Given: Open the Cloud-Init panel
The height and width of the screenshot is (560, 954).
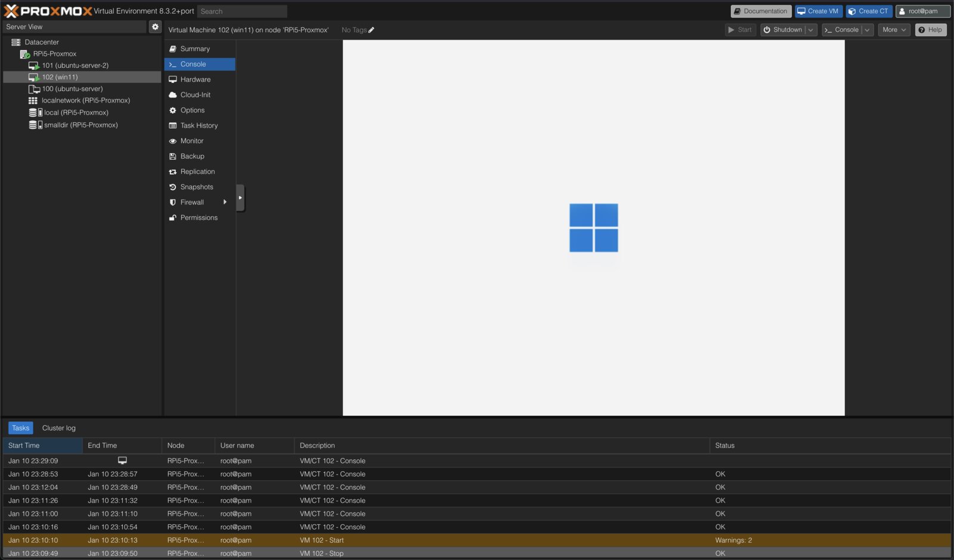Looking at the screenshot, I should pos(200,95).
